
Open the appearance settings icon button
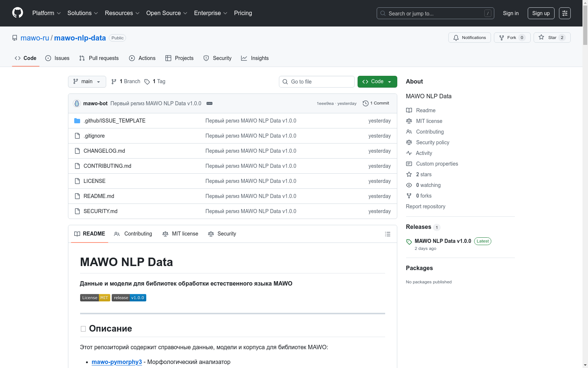point(565,13)
